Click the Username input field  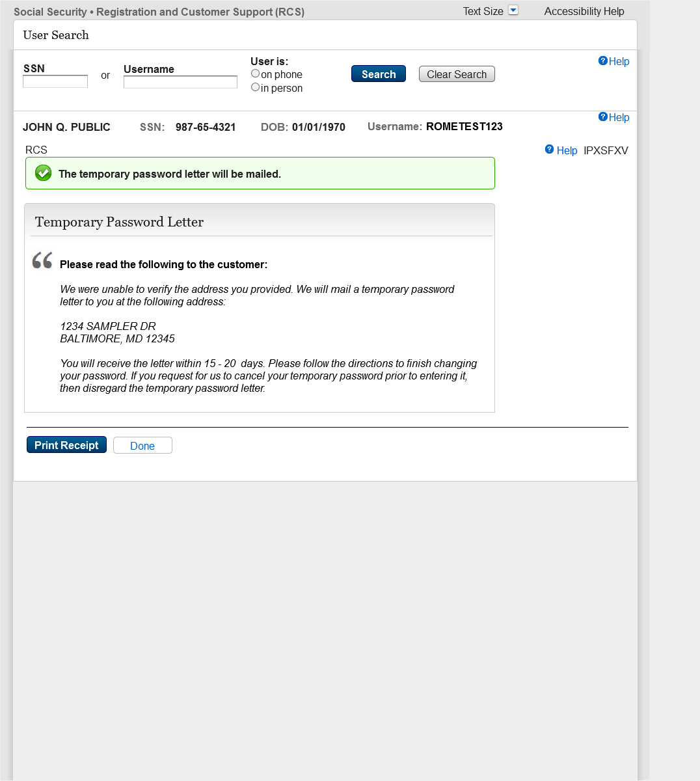coord(180,82)
